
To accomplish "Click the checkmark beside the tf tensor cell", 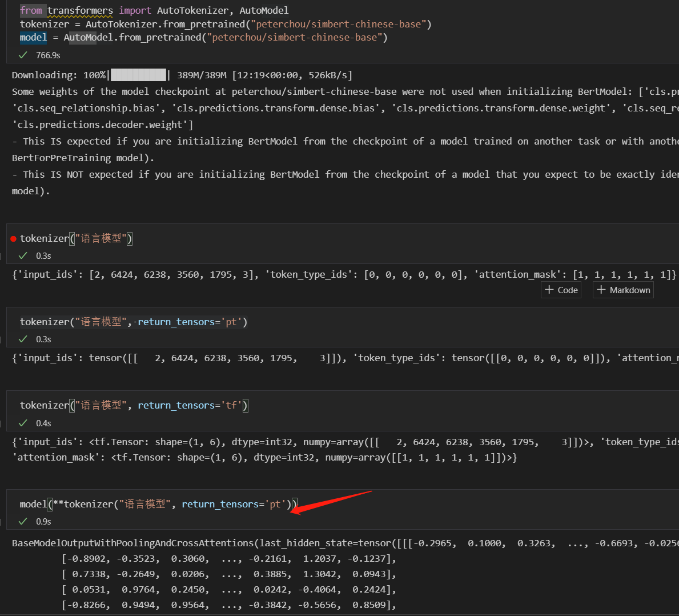I will coord(23,423).
